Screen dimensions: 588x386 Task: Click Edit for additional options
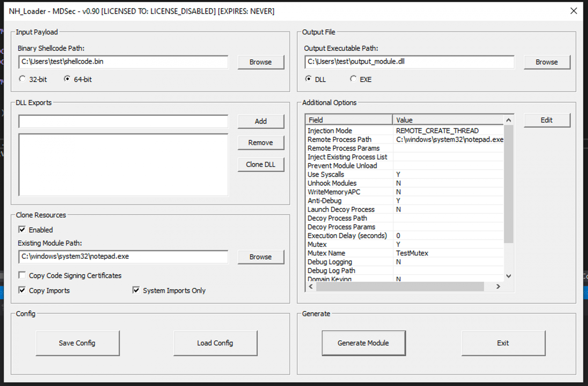547,120
